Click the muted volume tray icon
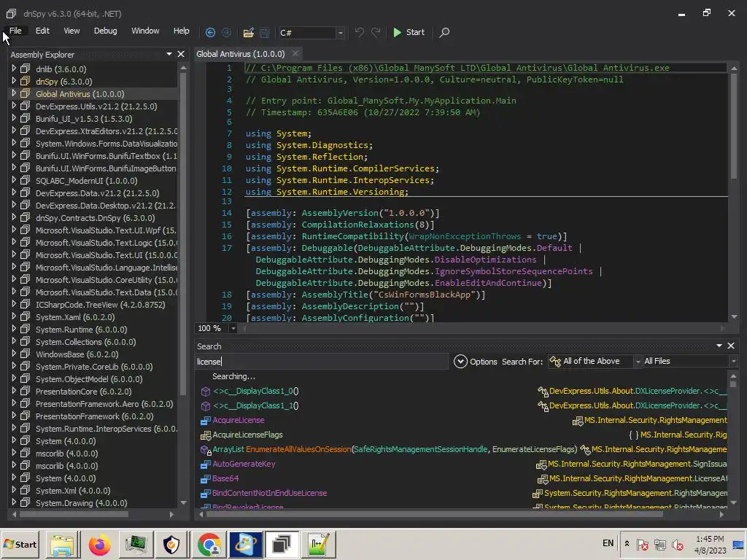 coord(677,544)
